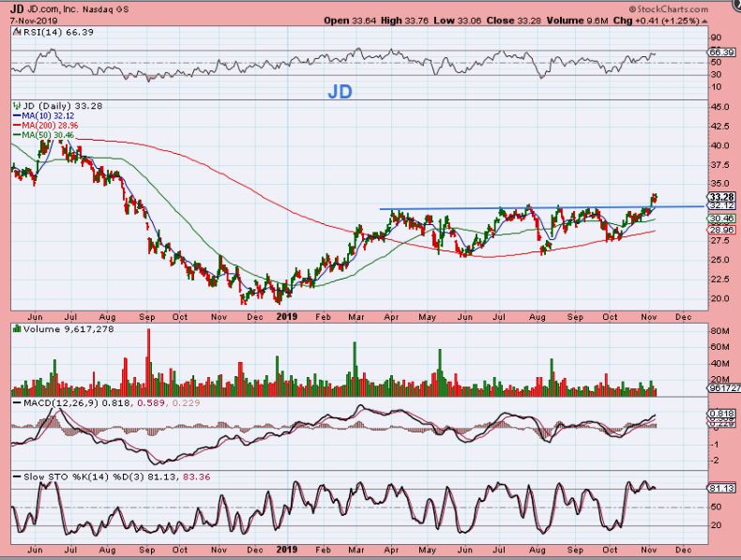Click the 66.39 value tag on RSI axis
The width and height of the screenshot is (741, 560).
tap(721, 52)
